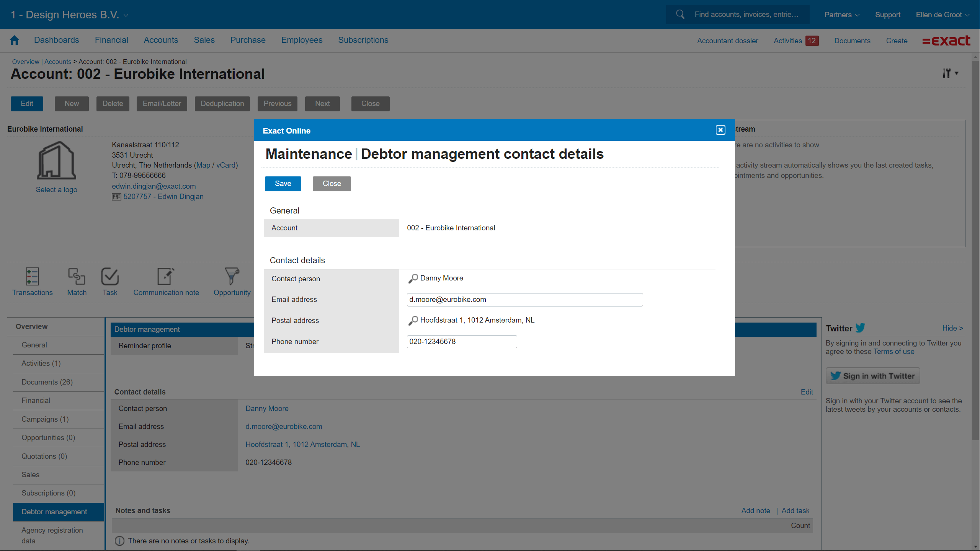Screen dimensions: 980x551
Task: Click edwin.dingjan@exact.com email link
Action: (154, 186)
